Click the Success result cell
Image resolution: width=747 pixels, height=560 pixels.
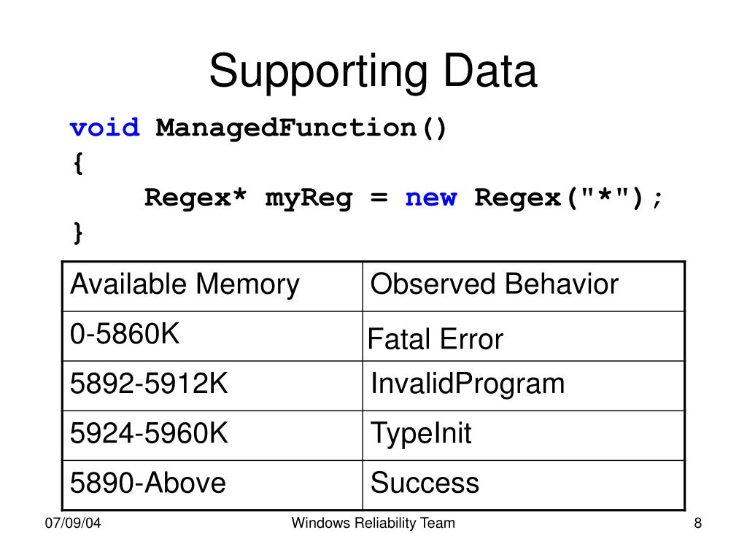(x=524, y=485)
